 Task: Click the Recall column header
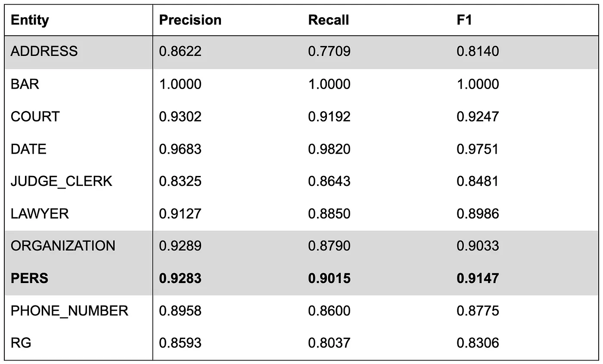click(328, 20)
